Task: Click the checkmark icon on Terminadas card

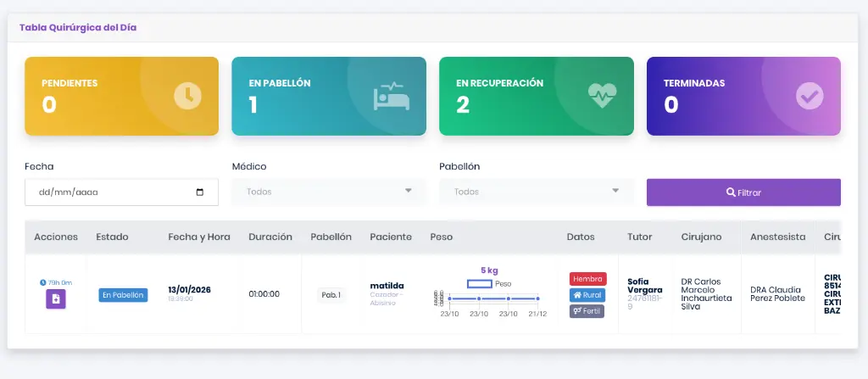Action: click(x=810, y=96)
